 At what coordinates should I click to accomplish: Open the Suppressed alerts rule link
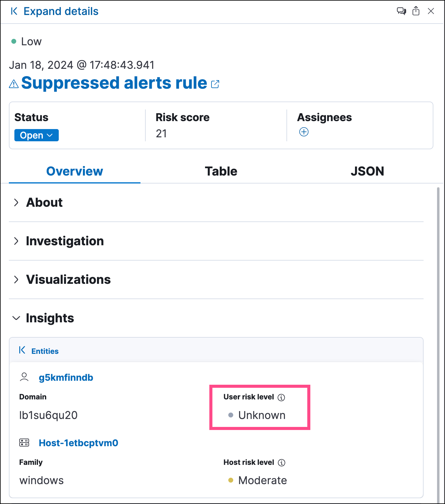coord(114,83)
